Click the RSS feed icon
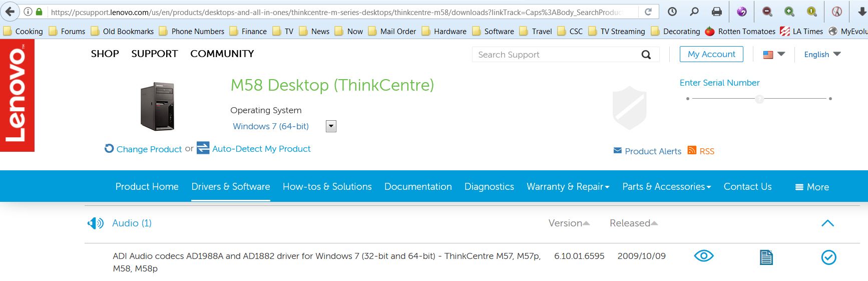The height and width of the screenshot is (281, 868). click(x=692, y=150)
